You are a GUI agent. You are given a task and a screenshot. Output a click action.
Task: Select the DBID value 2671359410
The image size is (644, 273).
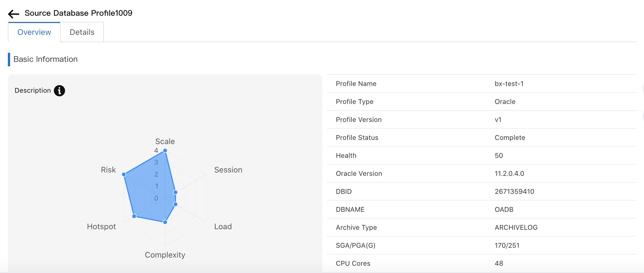coord(514,192)
